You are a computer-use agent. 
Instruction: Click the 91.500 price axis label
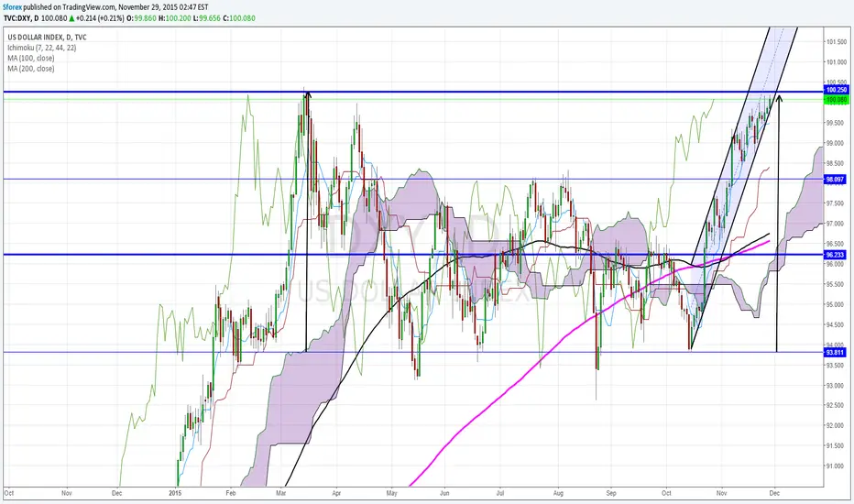(836, 445)
